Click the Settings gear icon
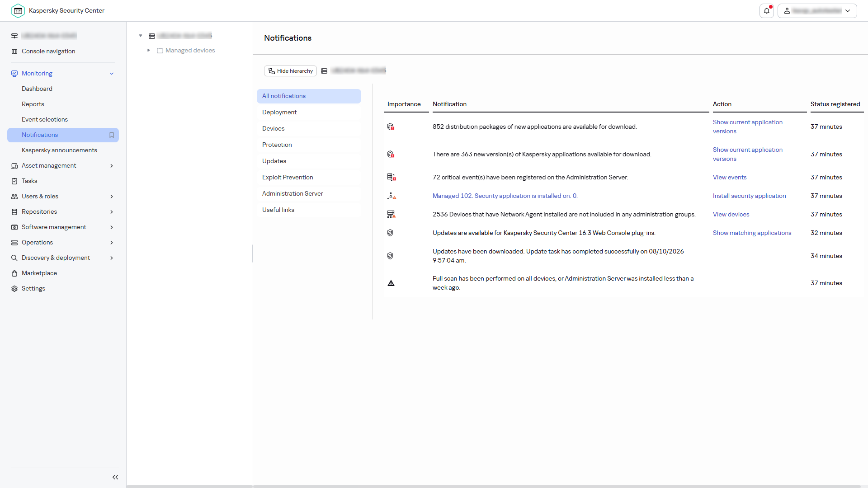This screenshot has height=488, width=868. (14, 289)
